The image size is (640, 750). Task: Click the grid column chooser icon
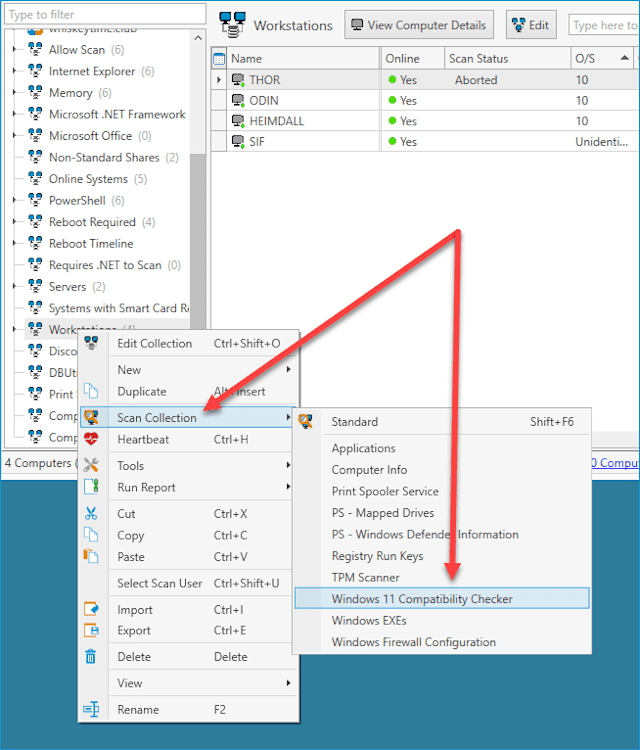coord(219,59)
